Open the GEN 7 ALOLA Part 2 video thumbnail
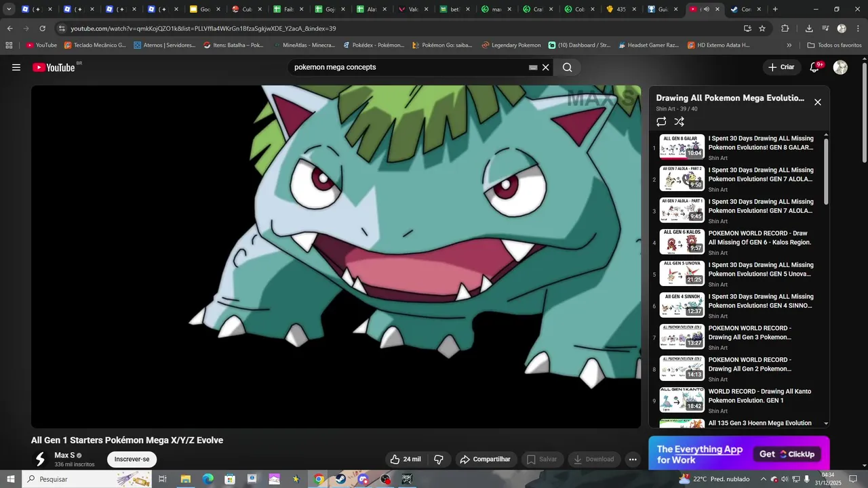 tap(682, 178)
